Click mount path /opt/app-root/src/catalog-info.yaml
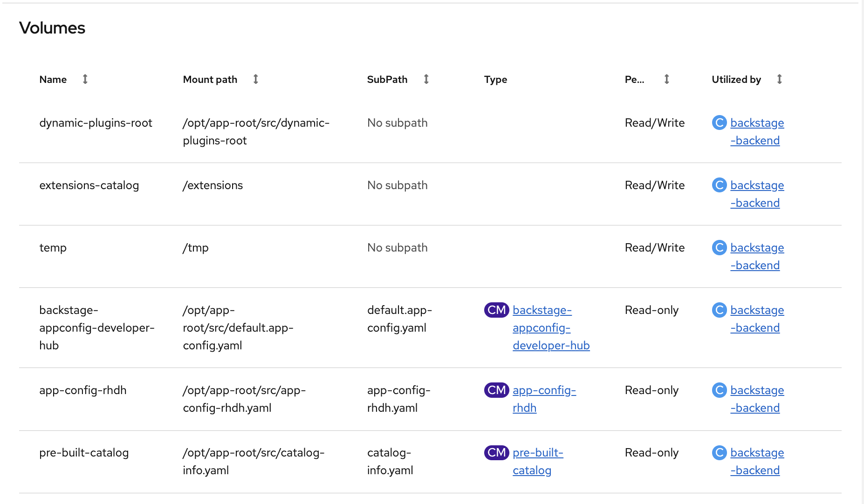Viewport: 864px width, 504px height. (x=254, y=462)
